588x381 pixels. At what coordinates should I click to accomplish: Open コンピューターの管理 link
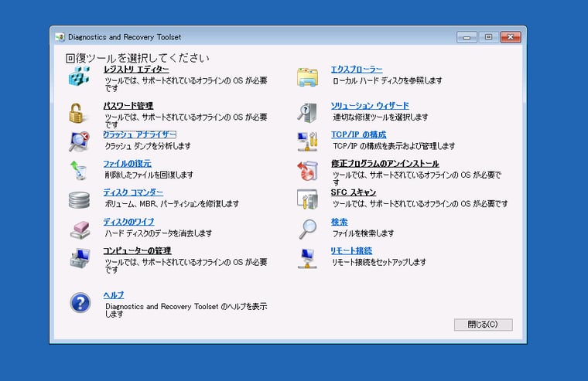[x=137, y=250]
